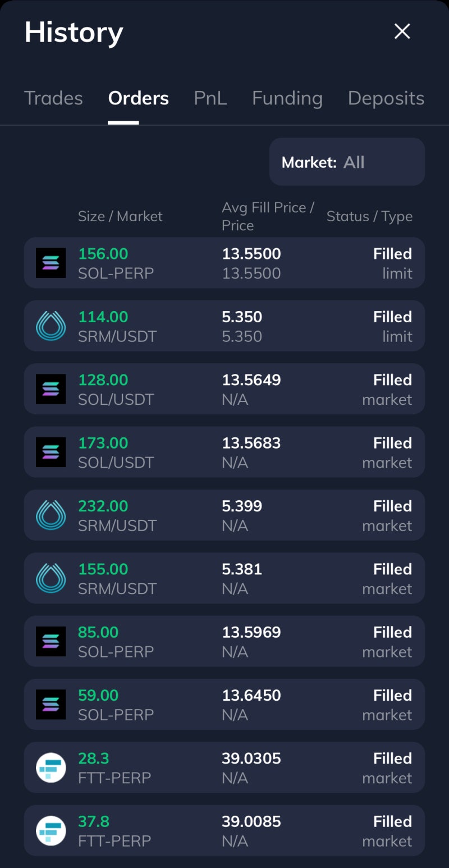Switch to the Trades tab
This screenshot has height=868, width=449.
pyautogui.click(x=53, y=98)
